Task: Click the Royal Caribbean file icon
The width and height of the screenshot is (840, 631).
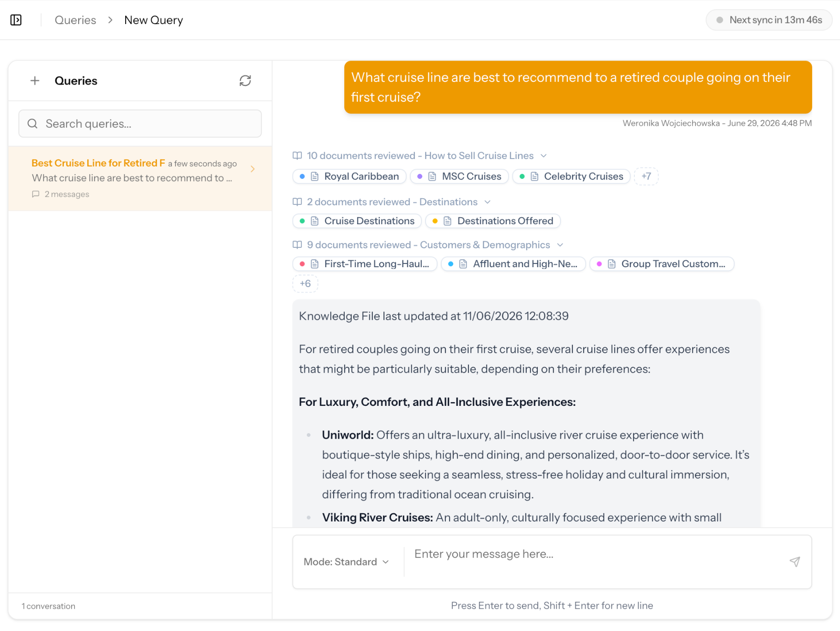Action: [x=315, y=176]
